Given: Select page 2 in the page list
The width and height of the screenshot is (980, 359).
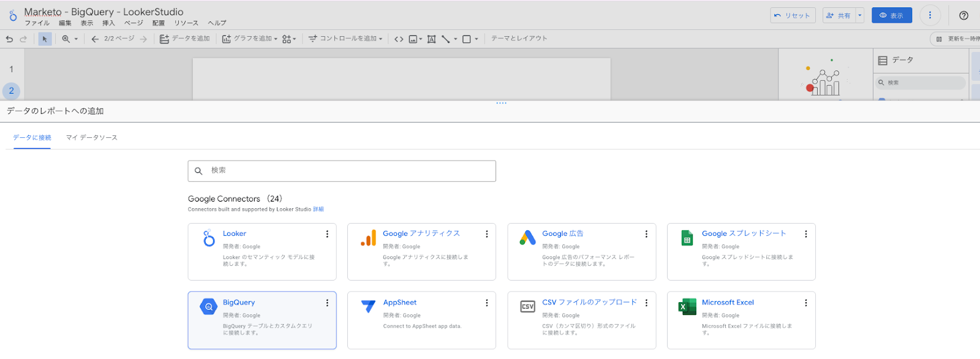Looking at the screenshot, I should pyautogui.click(x=12, y=91).
